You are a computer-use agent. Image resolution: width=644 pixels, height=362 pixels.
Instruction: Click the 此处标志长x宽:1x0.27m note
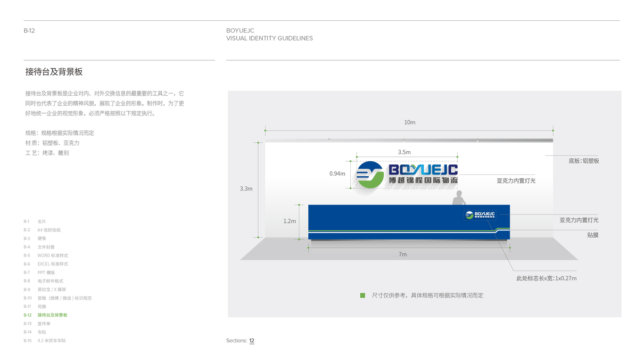546,278
